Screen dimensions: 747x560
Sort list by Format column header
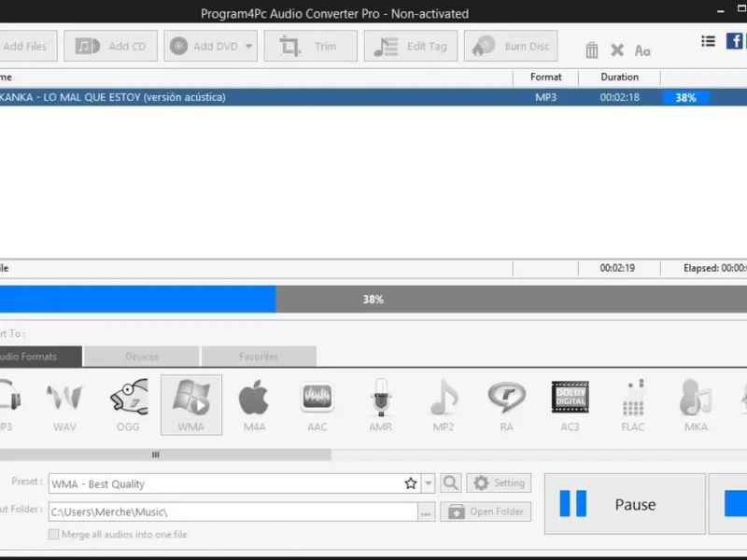[546, 77]
